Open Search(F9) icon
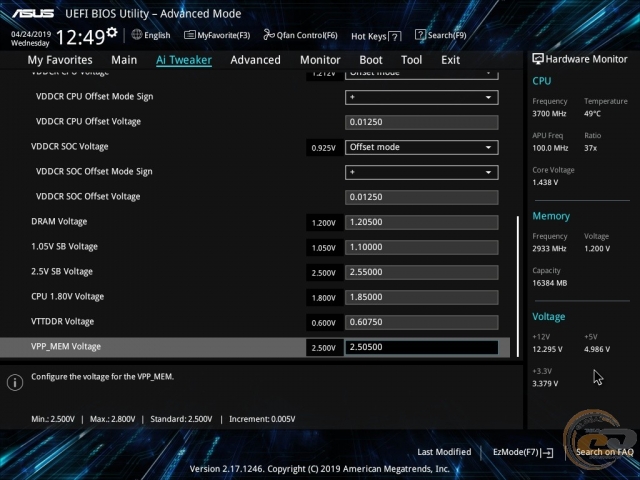 (420, 35)
